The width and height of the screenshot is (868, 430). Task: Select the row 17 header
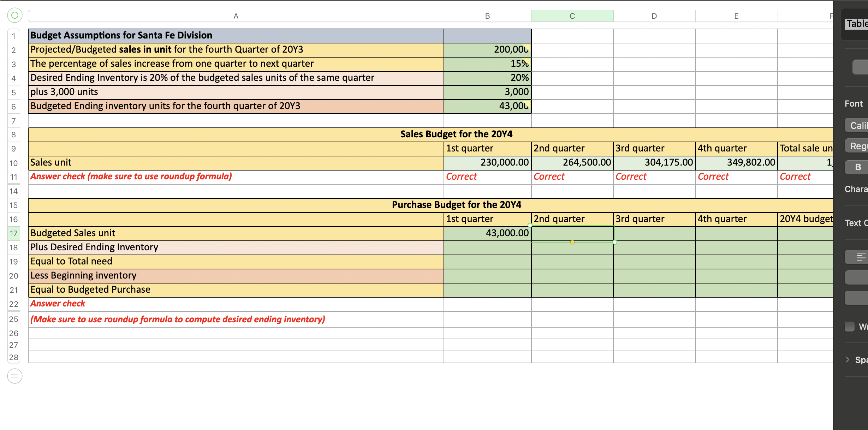click(x=13, y=233)
